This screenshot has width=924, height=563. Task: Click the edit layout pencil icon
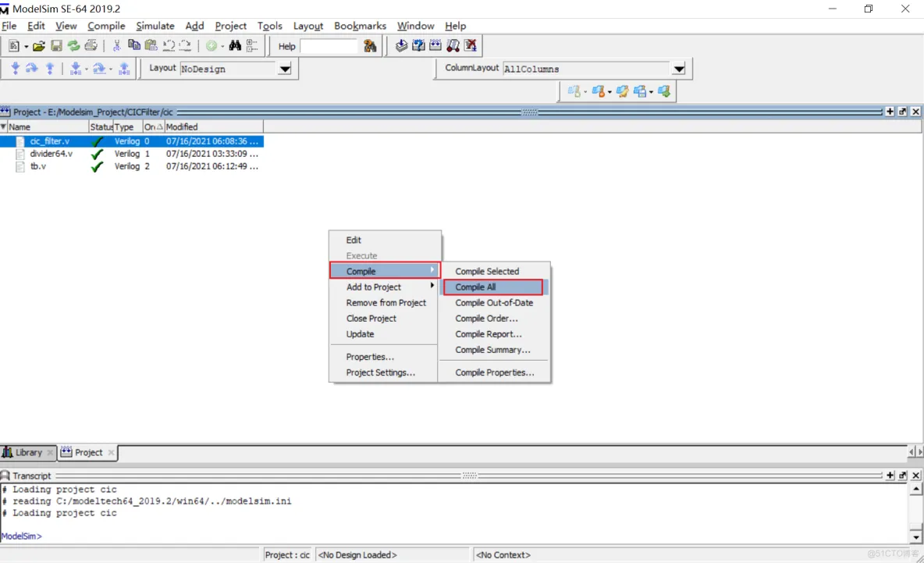[x=622, y=91]
